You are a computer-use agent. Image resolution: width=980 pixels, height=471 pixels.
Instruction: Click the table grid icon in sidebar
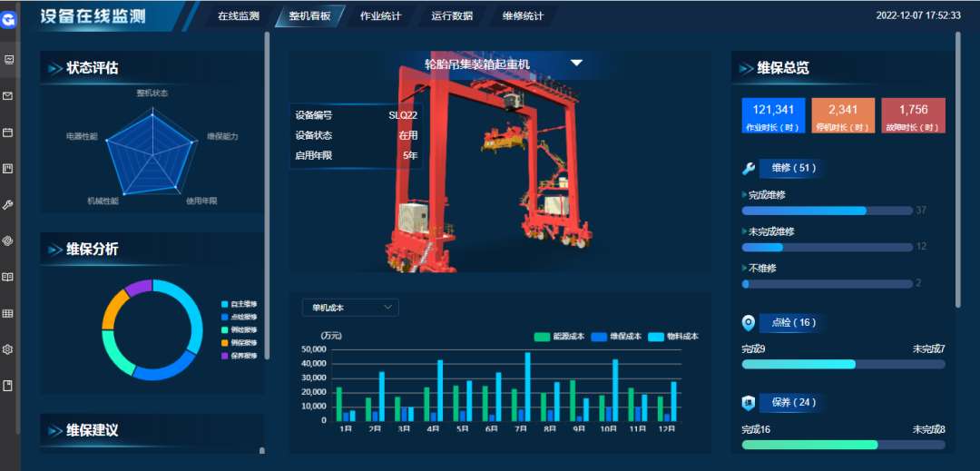click(8, 313)
